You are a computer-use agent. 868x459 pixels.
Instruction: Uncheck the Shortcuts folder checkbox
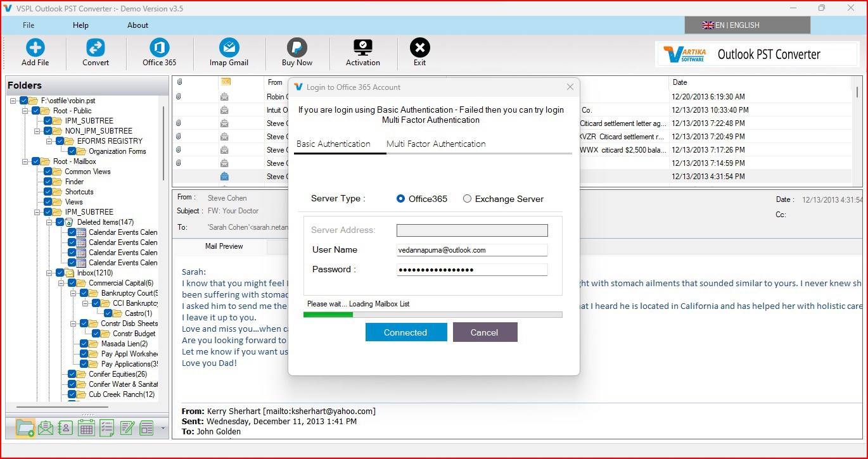coord(48,192)
